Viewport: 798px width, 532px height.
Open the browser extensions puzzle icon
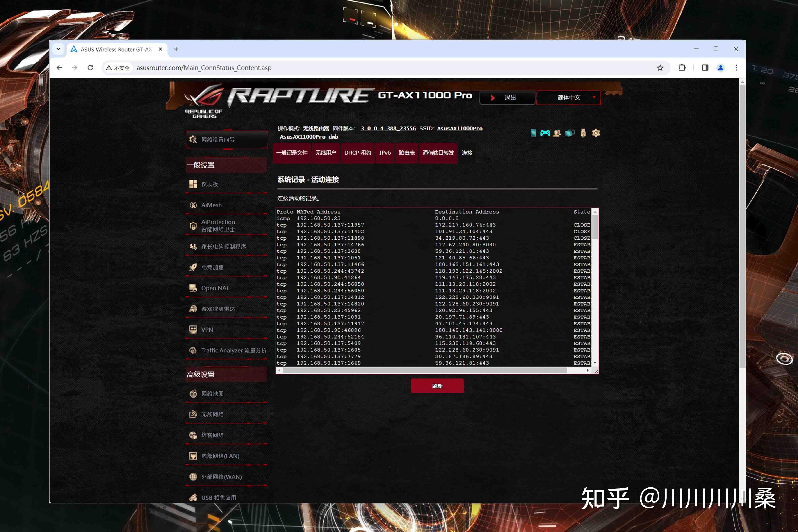coord(682,68)
